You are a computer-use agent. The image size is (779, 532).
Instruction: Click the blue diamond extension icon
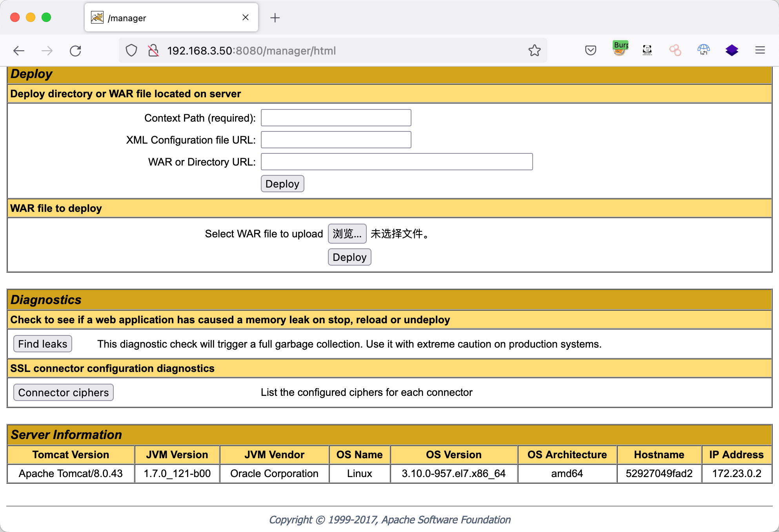732,50
